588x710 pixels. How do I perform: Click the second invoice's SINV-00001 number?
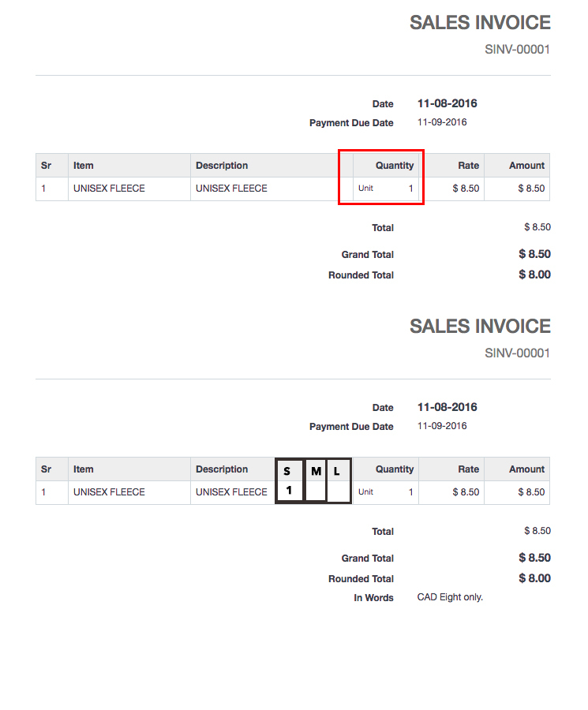(517, 353)
